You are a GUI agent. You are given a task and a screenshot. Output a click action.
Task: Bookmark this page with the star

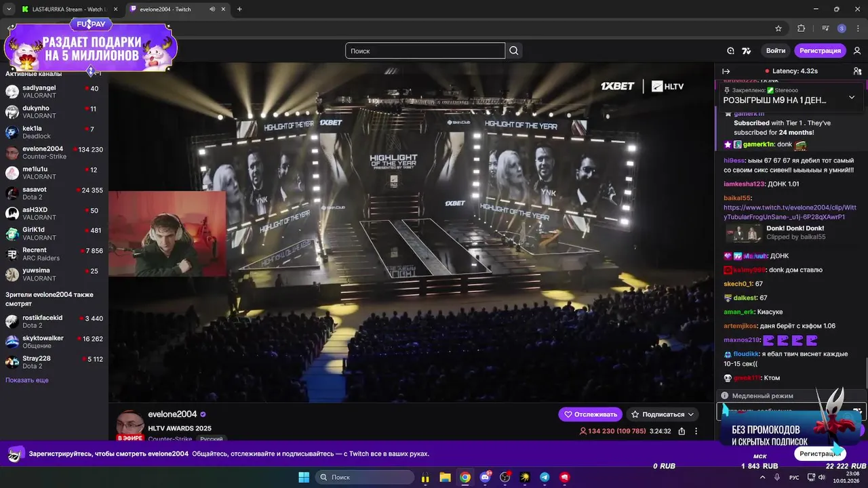tap(778, 28)
